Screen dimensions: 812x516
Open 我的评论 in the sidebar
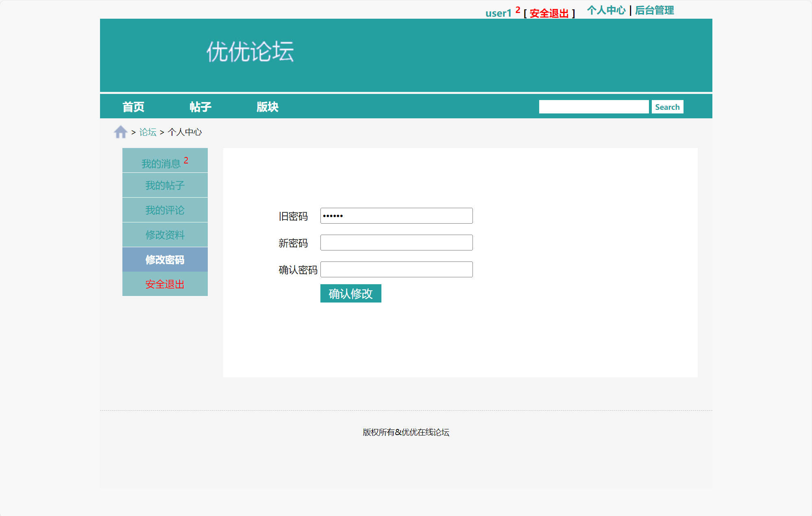pos(165,210)
